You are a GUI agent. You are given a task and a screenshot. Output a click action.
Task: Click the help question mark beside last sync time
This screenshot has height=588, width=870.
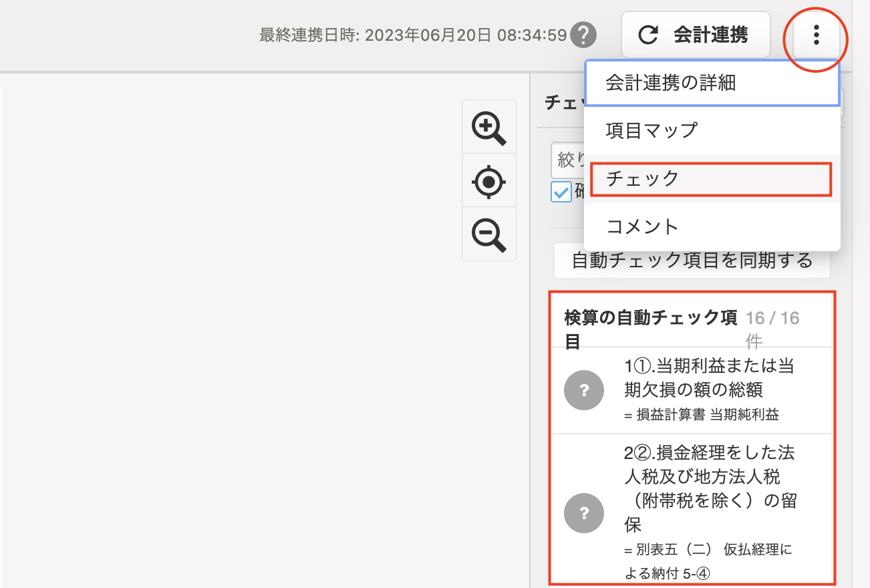tap(583, 35)
